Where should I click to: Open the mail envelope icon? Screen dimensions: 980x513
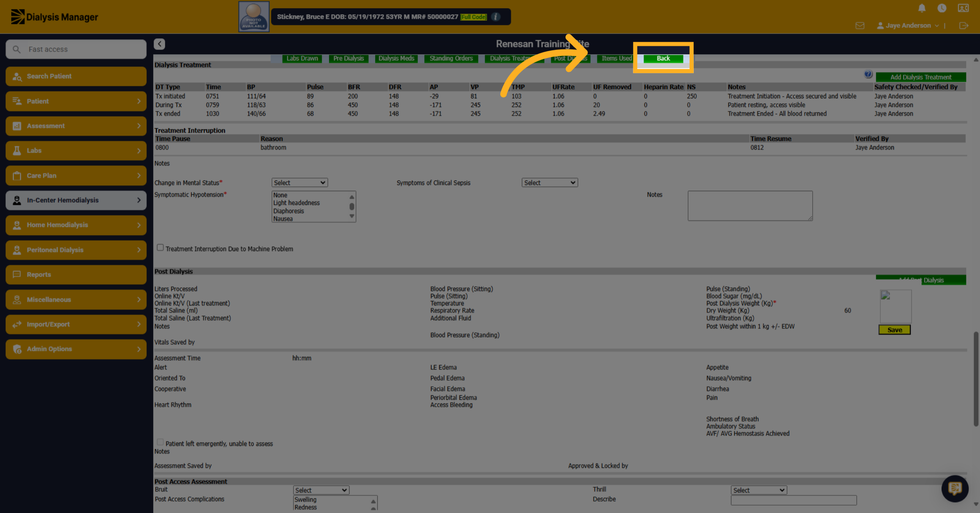860,26
